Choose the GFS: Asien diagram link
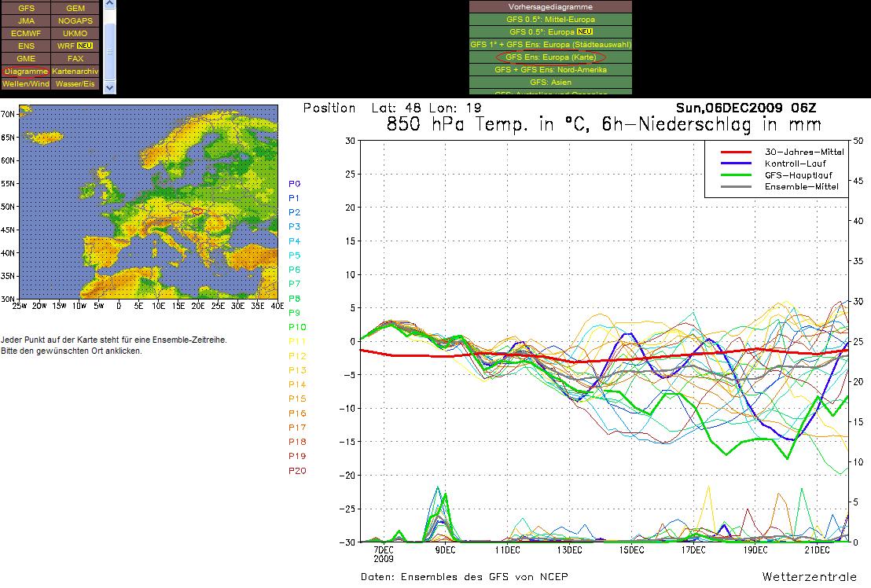The image size is (871, 588). (x=550, y=83)
